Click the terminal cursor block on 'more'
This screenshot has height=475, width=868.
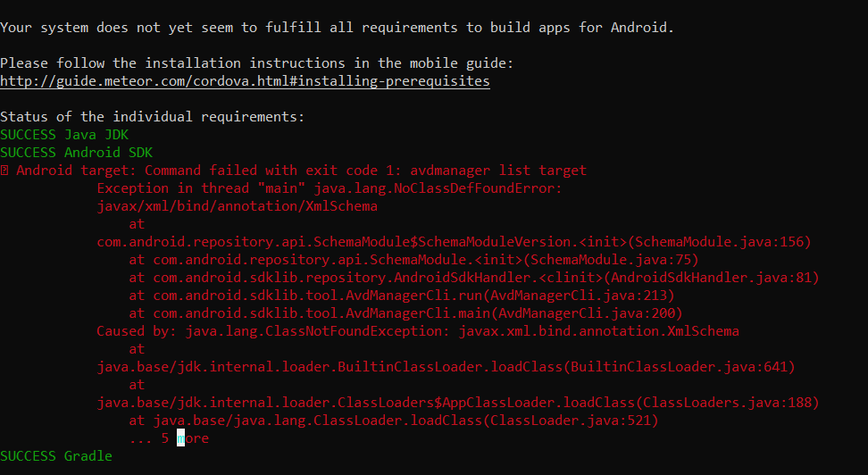pyautogui.click(x=180, y=437)
